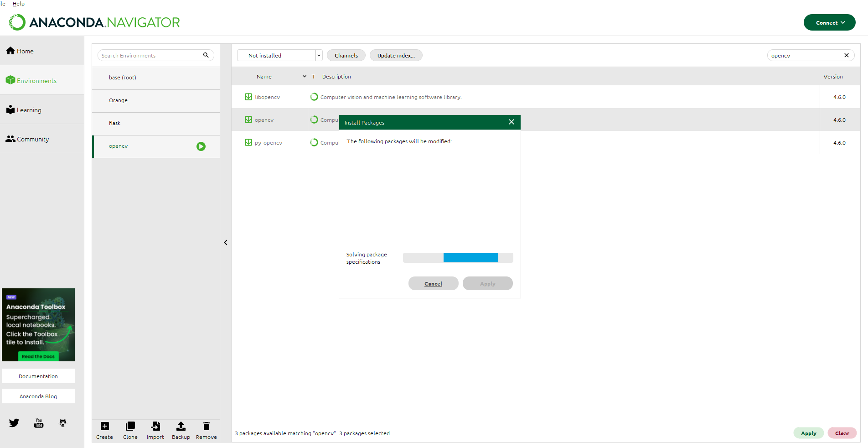Select the base (root) environment
868x448 pixels.
156,78
